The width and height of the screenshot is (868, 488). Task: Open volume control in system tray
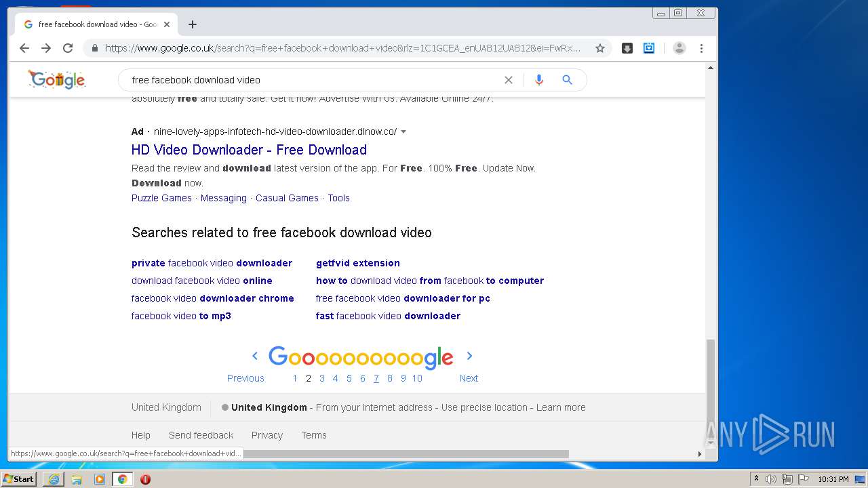[771, 479]
